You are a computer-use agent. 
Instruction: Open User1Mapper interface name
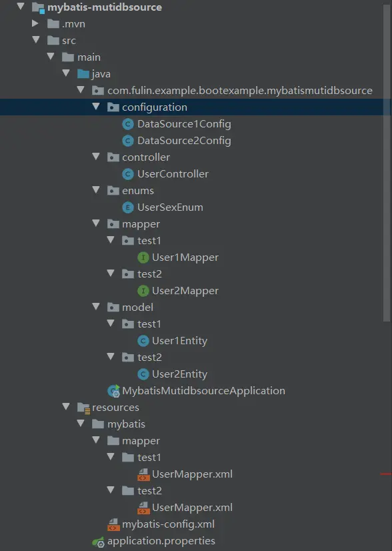tap(185, 257)
